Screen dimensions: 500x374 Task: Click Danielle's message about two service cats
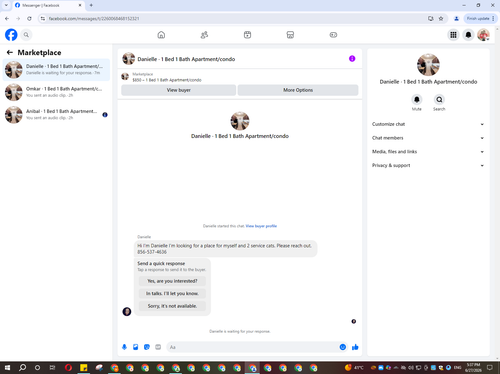pyautogui.click(x=225, y=249)
